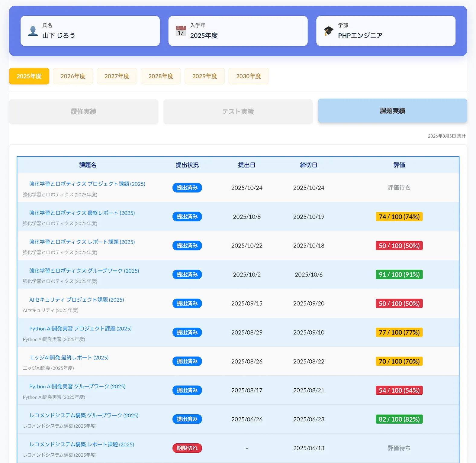This screenshot has height=463, width=476.
Task: Click the graduation cap icon
Action: coord(328,31)
